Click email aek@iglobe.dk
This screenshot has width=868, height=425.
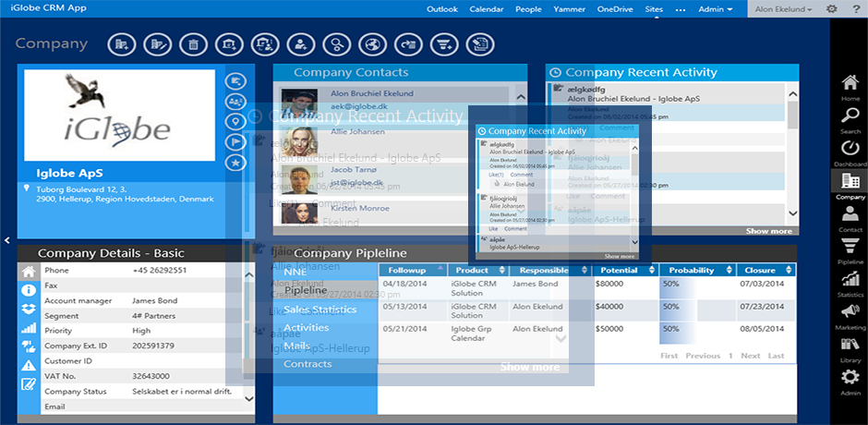pyautogui.click(x=357, y=105)
